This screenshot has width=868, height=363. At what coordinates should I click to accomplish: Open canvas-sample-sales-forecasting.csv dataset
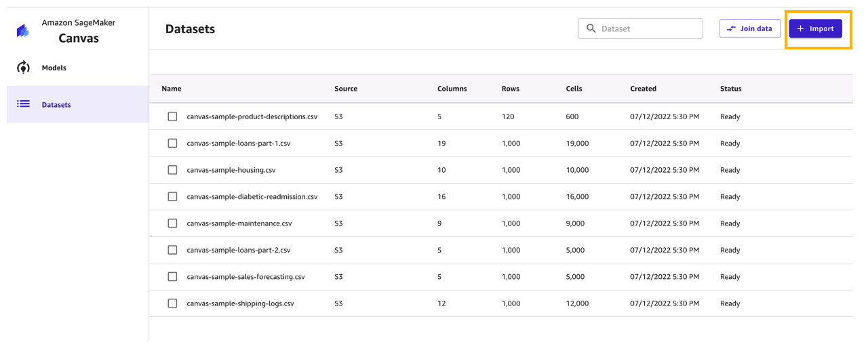pyautogui.click(x=245, y=277)
